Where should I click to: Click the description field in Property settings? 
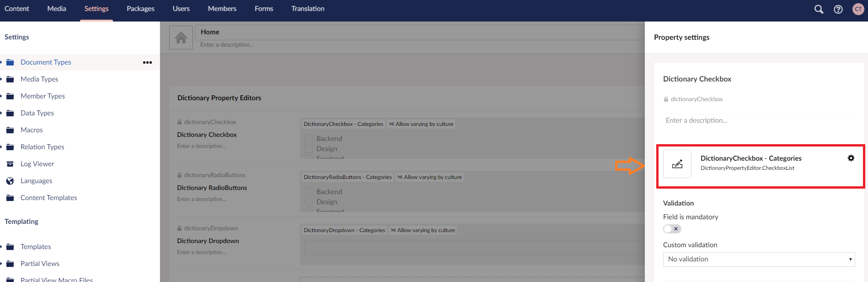point(759,120)
